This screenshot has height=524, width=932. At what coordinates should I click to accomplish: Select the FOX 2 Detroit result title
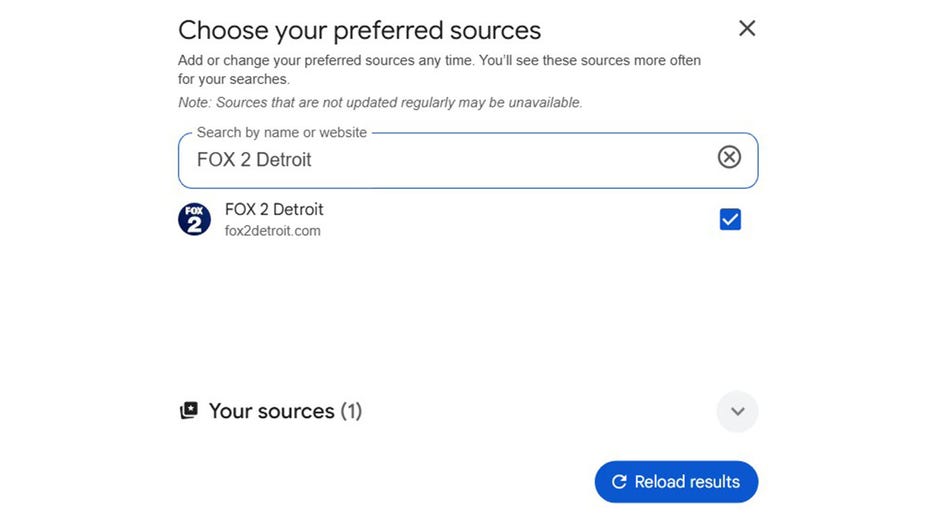pos(274,210)
